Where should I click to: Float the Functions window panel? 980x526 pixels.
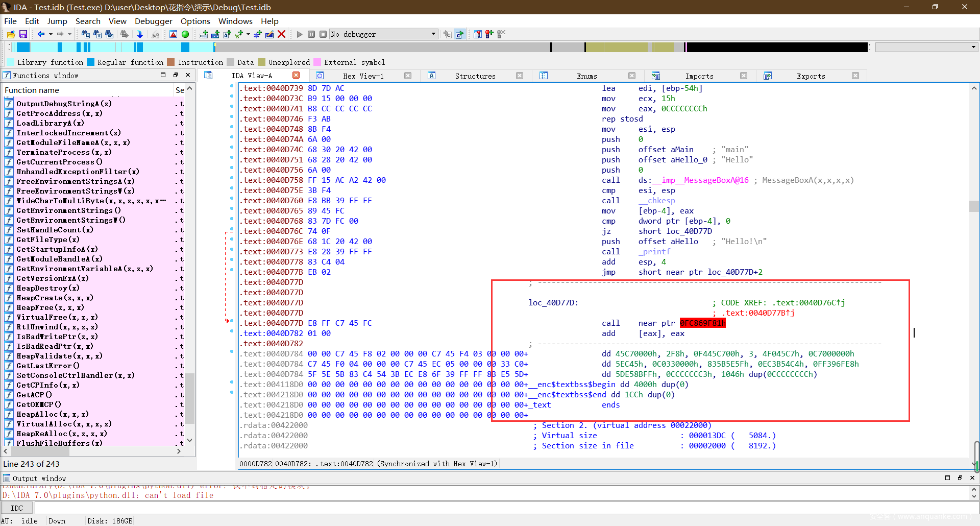pyautogui.click(x=176, y=75)
